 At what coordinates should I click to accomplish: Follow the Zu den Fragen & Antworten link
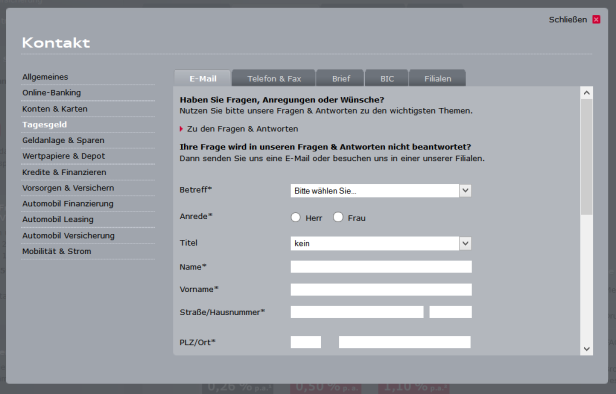(x=242, y=129)
